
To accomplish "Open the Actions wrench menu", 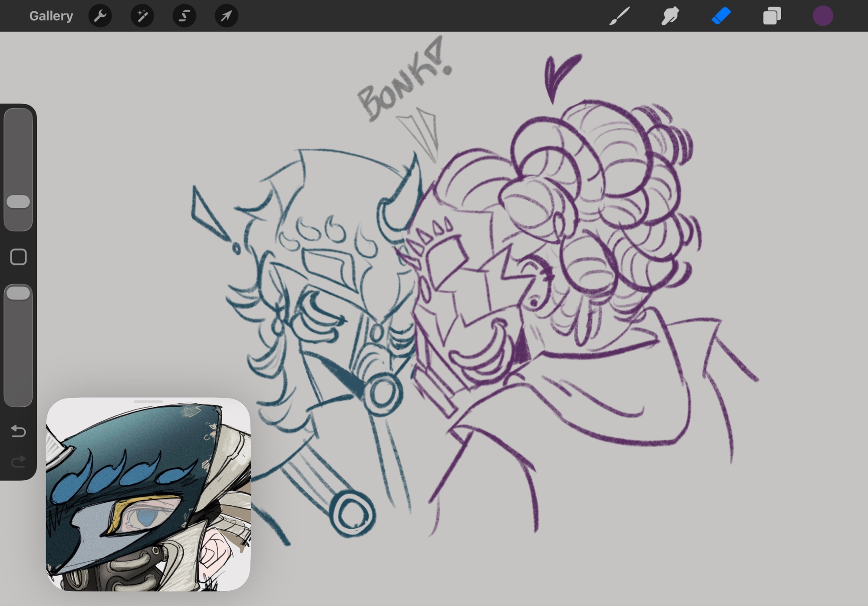I will click(100, 16).
